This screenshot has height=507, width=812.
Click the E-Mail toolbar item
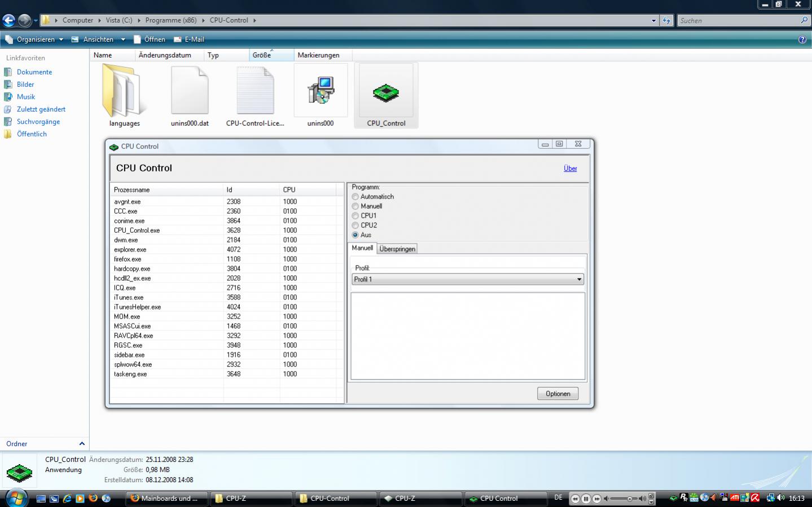[x=189, y=39]
